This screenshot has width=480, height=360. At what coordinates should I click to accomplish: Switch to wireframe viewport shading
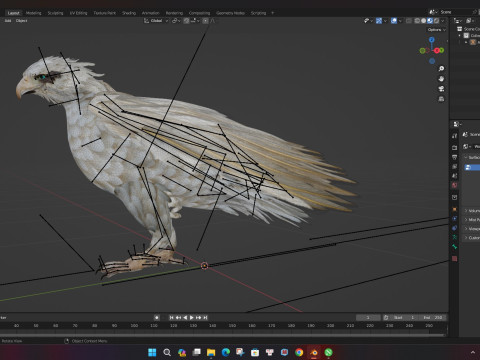pyautogui.click(x=417, y=21)
